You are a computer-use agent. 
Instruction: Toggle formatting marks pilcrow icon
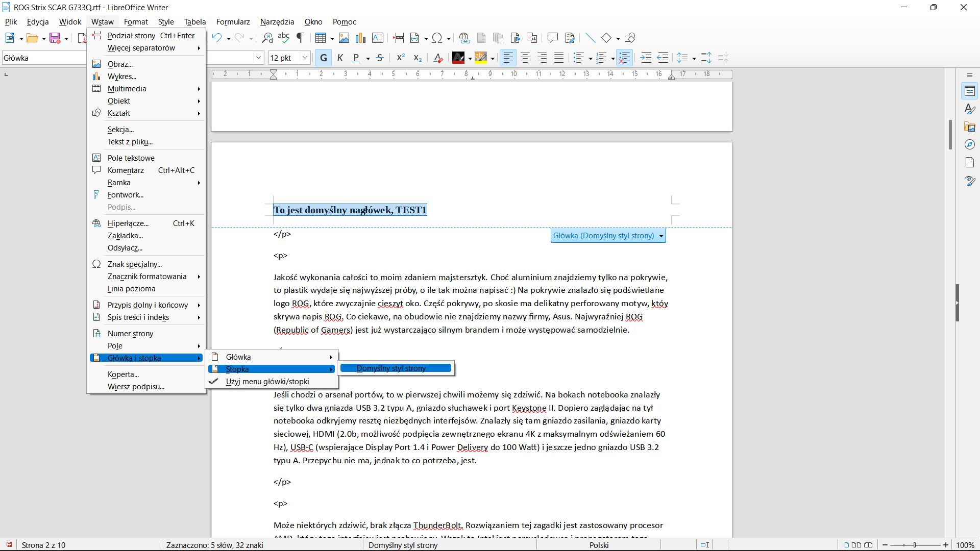(301, 38)
